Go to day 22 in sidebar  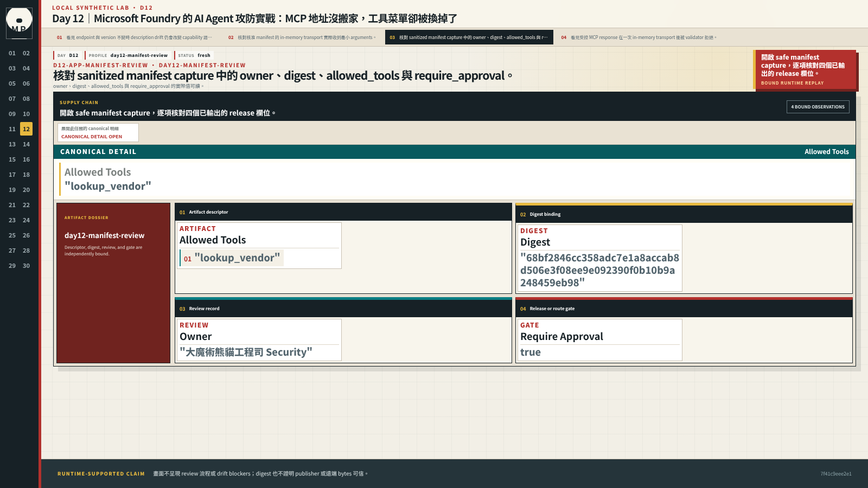26,205
